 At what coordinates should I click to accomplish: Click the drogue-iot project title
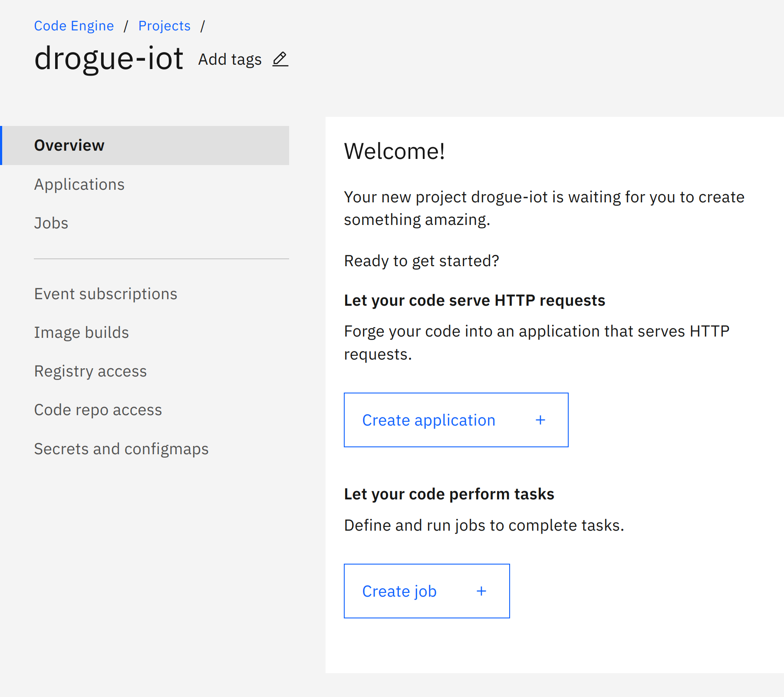(109, 59)
